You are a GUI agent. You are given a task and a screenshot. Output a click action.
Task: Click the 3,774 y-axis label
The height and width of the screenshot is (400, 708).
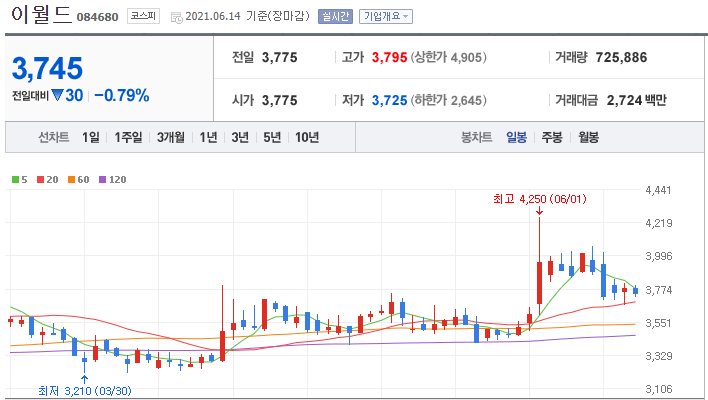tap(658, 290)
